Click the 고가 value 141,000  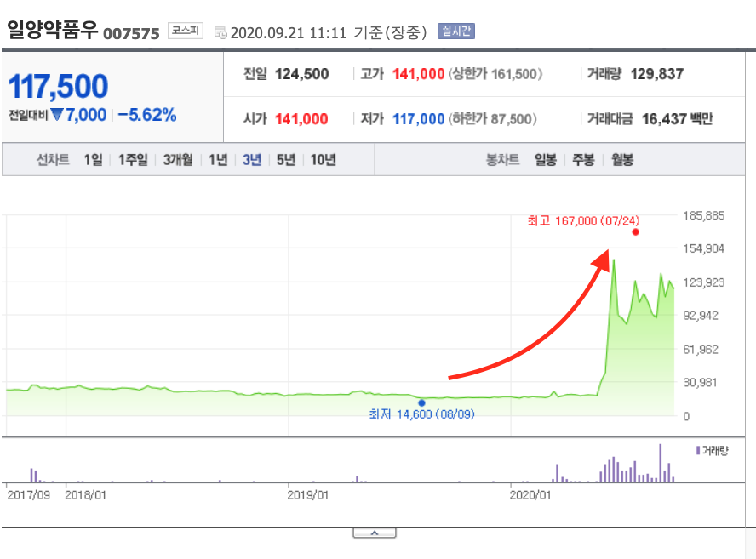[x=419, y=74]
